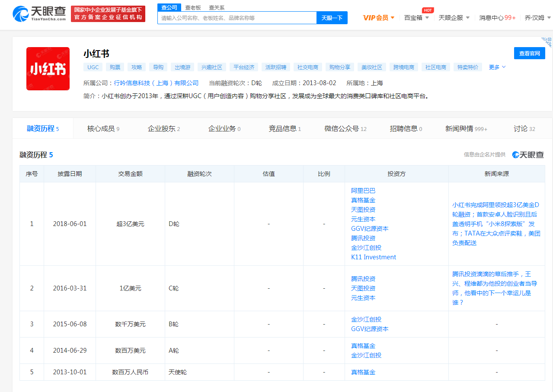Open news link 小红书完成阿里领投超3亿美金D轮融资
Image resolution: width=553 pixels, height=392 pixels.
(496, 224)
